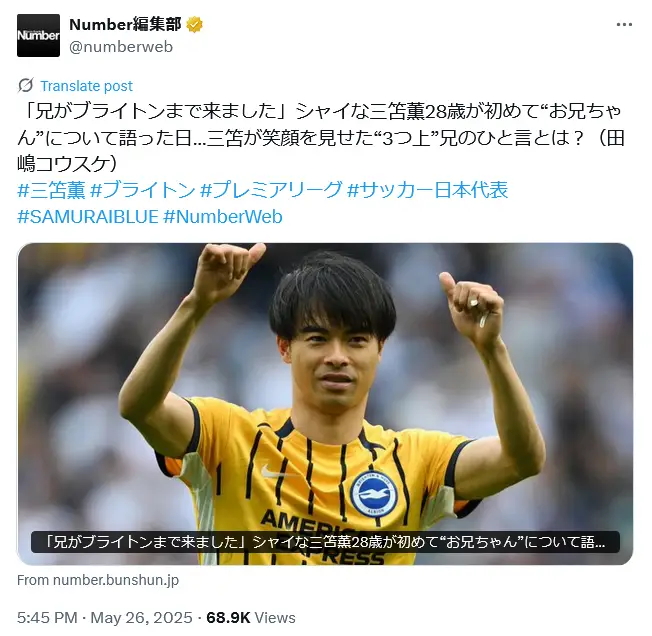Click the From number.bunshun.jp source link

(98, 580)
